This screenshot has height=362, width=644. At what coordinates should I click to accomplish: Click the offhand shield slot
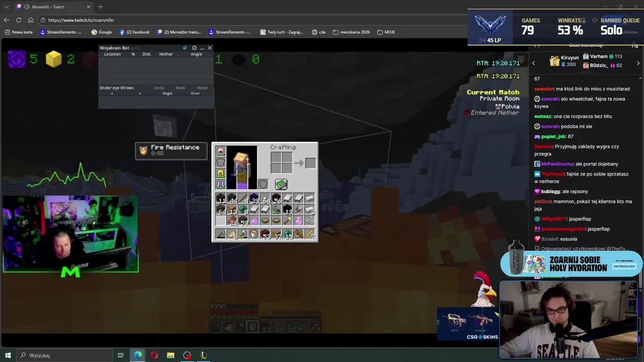coord(263,185)
